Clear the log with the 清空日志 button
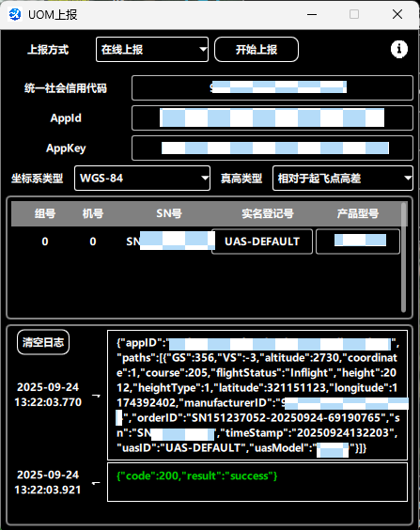This screenshot has height=530, width=420. click(x=43, y=342)
